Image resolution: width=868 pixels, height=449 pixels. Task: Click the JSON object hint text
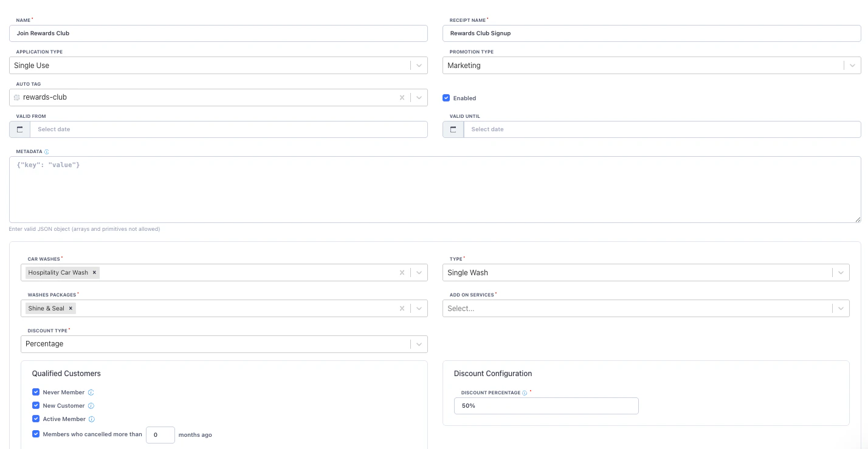pyautogui.click(x=84, y=230)
